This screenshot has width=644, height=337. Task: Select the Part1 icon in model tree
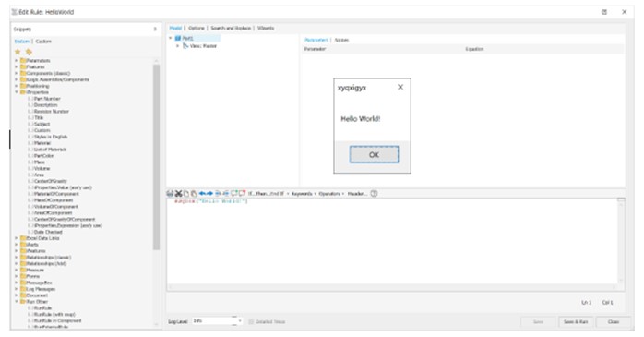[x=178, y=38]
